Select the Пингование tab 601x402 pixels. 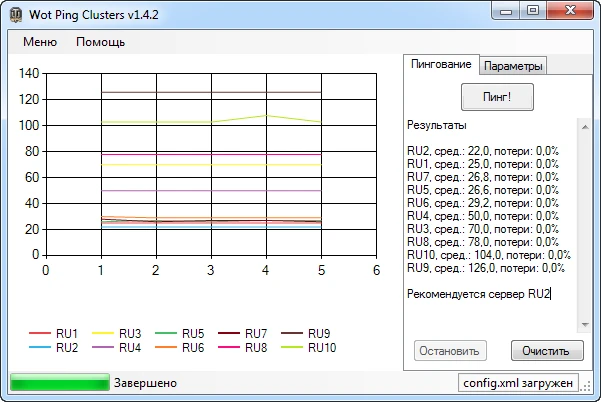point(440,65)
